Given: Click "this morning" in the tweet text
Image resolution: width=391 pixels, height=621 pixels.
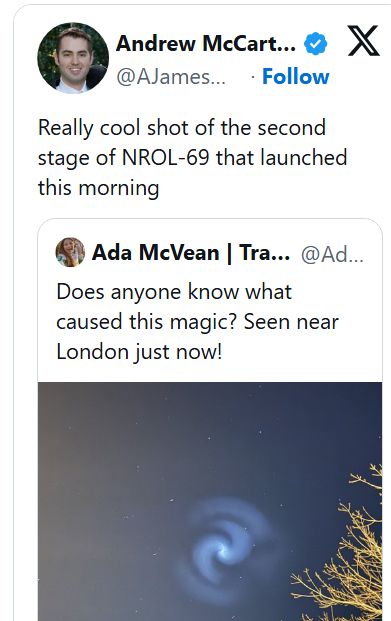Looking at the screenshot, I should 98,187.
